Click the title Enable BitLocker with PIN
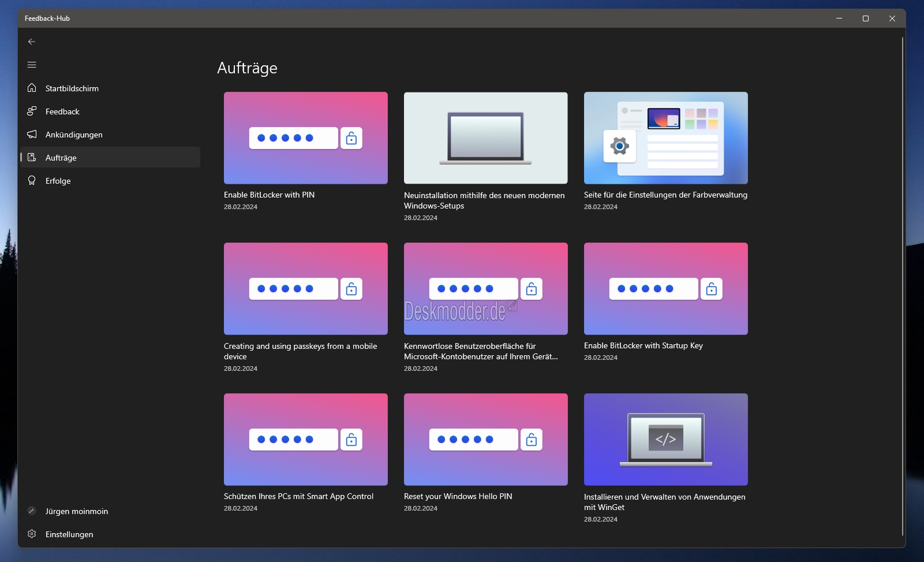The image size is (924, 562). [270, 195]
